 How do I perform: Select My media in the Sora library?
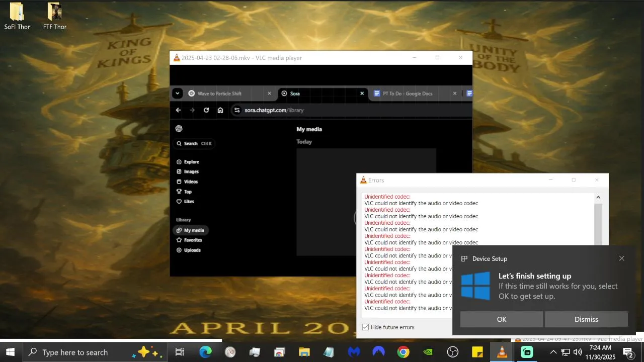point(190,230)
